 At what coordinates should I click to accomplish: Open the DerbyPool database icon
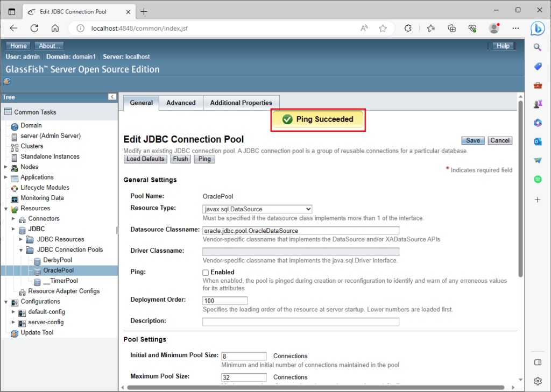pos(37,260)
